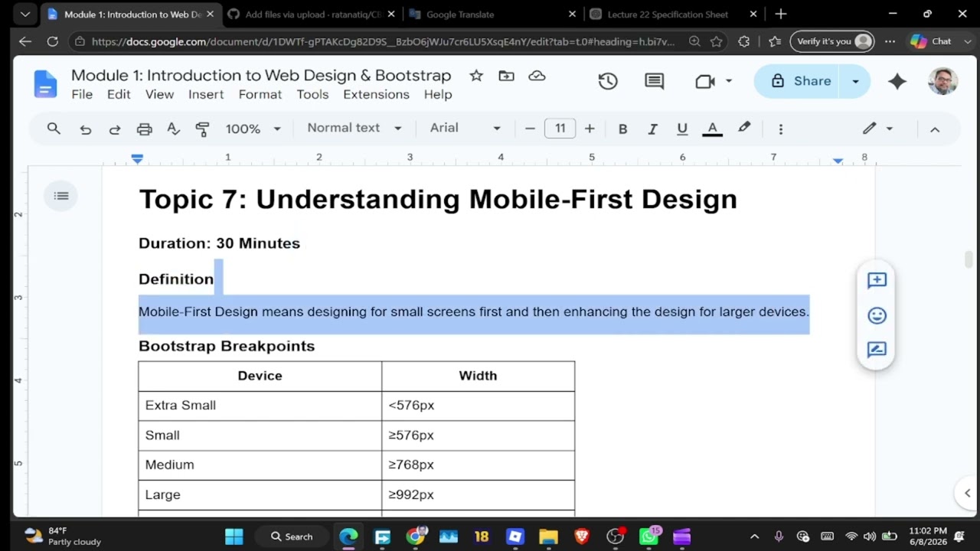Bookmark this page star icon

(x=716, y=41)
